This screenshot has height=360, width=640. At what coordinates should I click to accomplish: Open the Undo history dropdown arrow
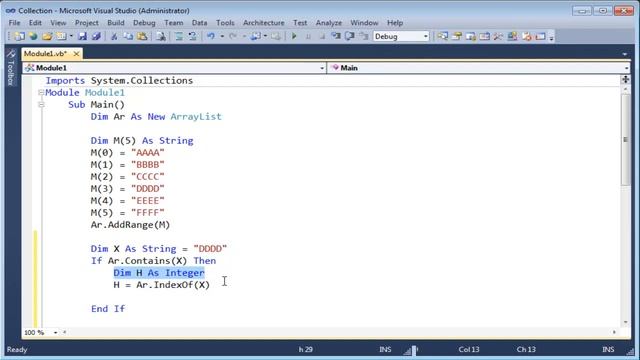(222, 36)
